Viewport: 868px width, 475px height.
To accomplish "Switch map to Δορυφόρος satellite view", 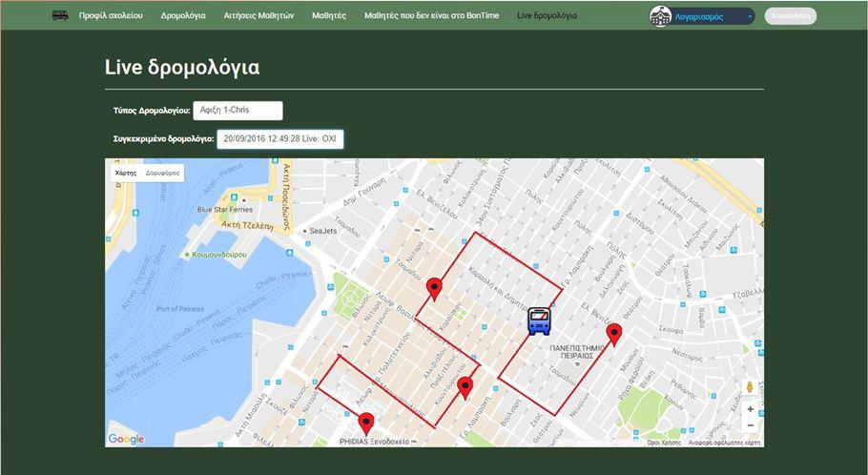I will (162, 173).
